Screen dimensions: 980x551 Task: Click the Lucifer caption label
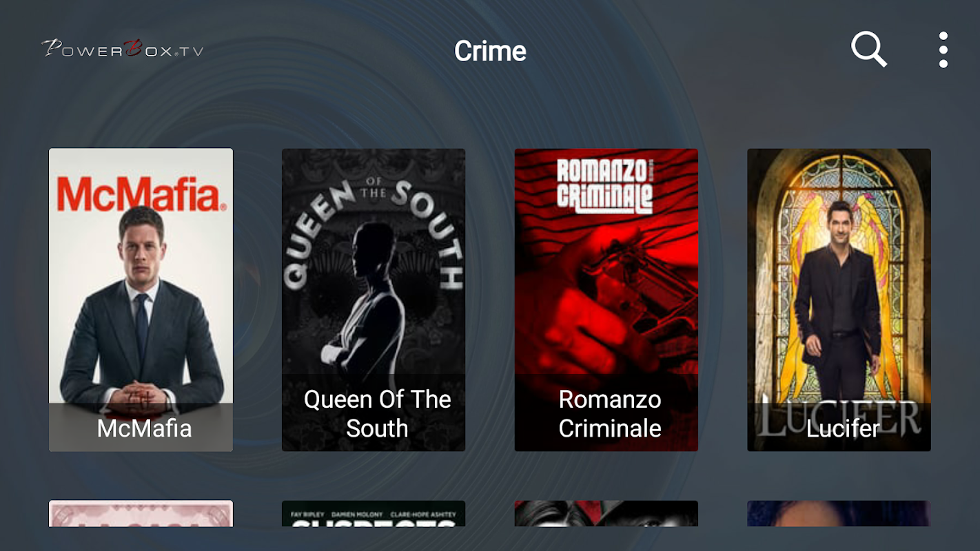pyautogui.click(x=843, y=428)
